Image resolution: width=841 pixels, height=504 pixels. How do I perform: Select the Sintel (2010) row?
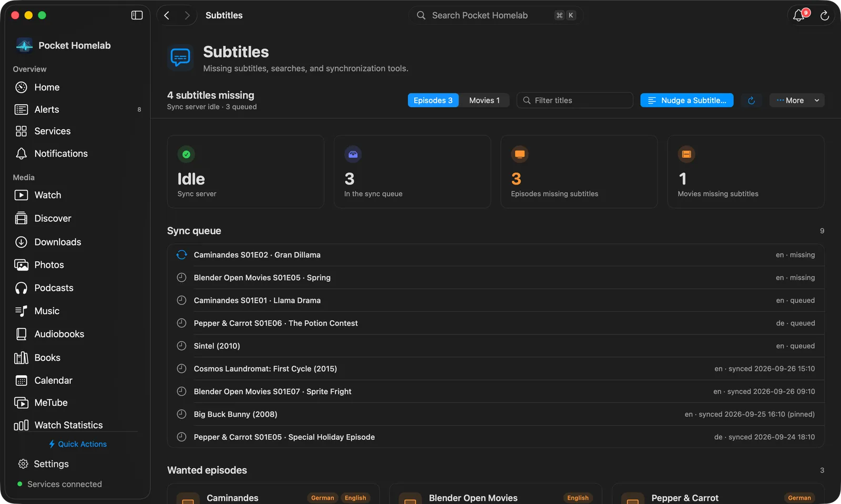pos(496,346)
